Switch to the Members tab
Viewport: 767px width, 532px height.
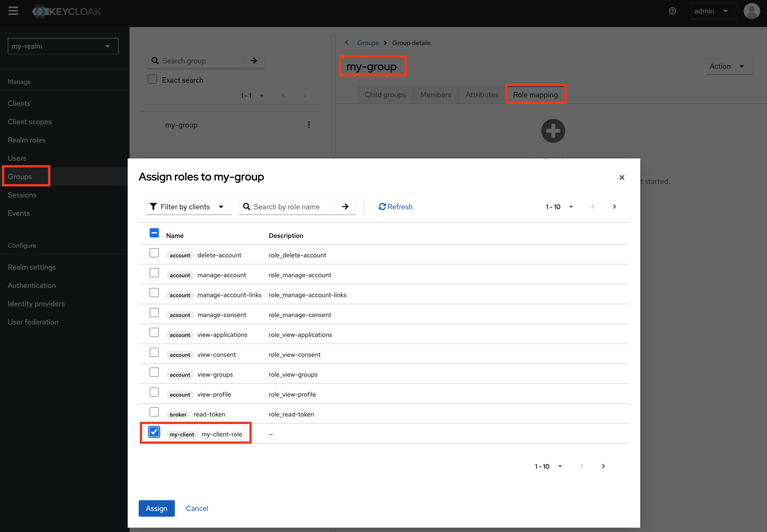tap(435, 95)
